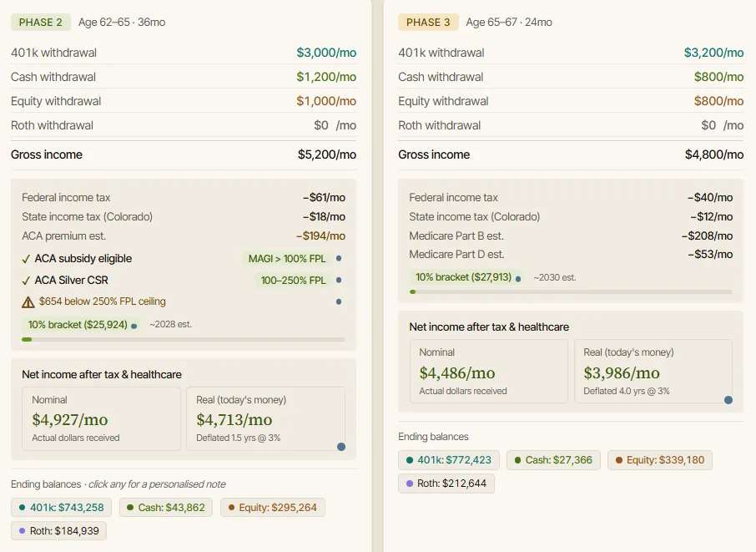This screenshot has width=756, height=552.
Task: Click the dot next to 10% bracket ($27,913)
Action: [x=518, y=279]
